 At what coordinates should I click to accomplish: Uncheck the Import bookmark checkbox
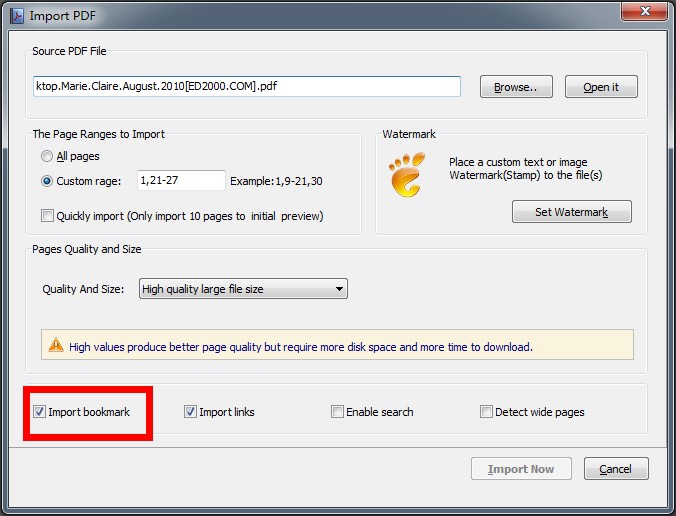(39, 412)
